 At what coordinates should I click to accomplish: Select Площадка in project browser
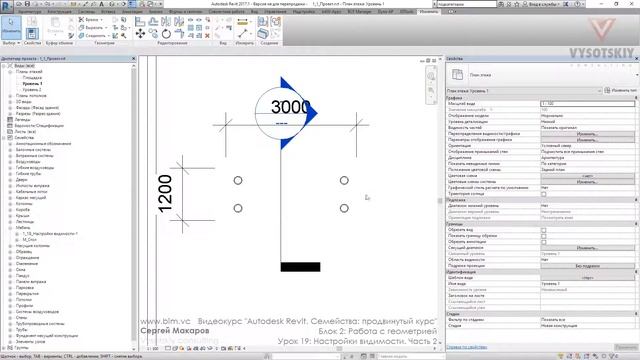coord(32,78)
